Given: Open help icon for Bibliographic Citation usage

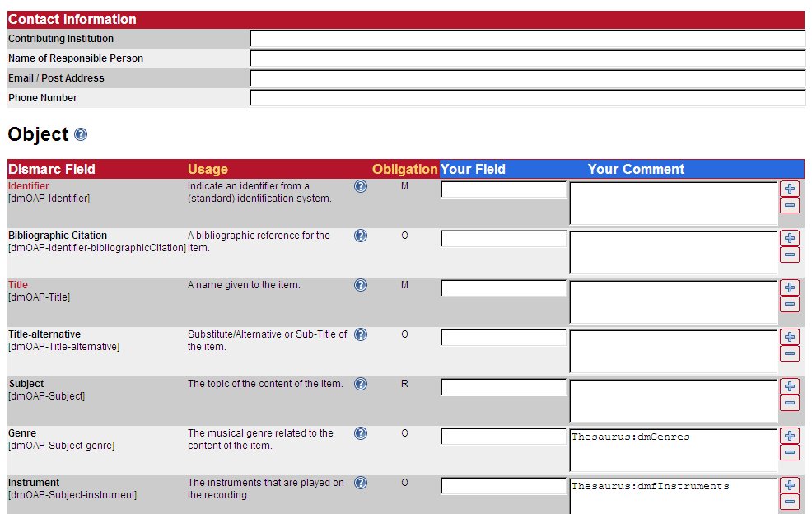Looking at the screenshot, I should tap(361, 236).
